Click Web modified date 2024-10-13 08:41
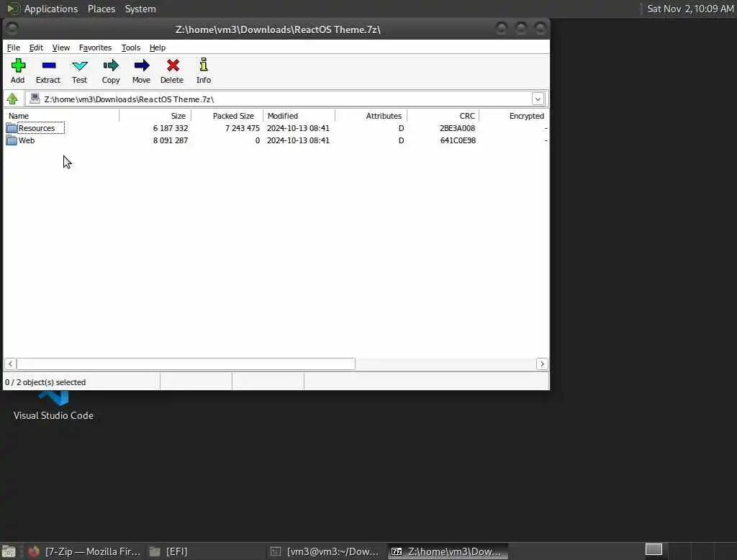 [298, 140]
